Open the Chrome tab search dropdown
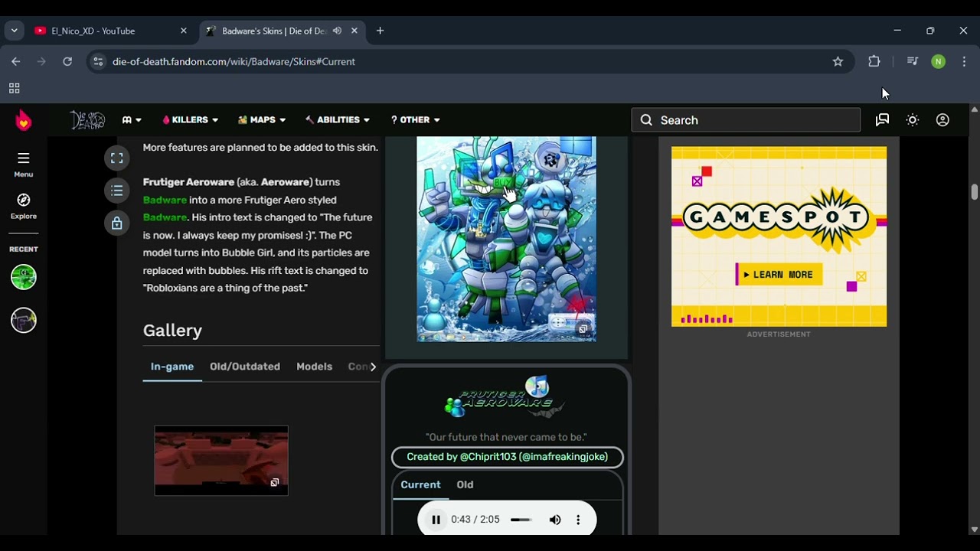The image size is (980, 551). (14, 31)
